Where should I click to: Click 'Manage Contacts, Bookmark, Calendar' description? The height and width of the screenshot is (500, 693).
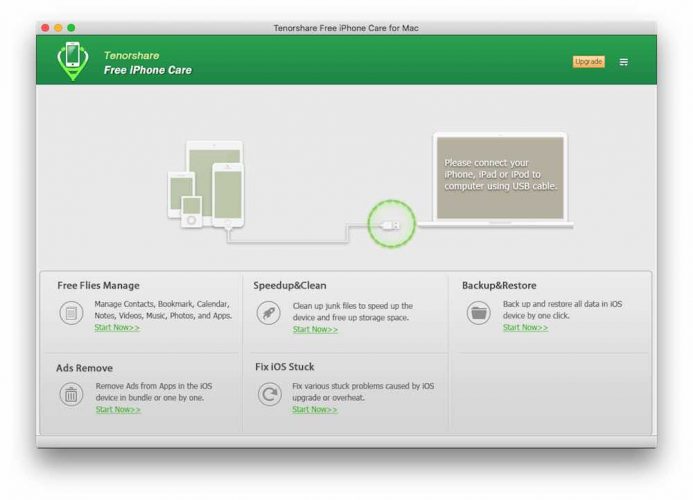click(163, 310)
